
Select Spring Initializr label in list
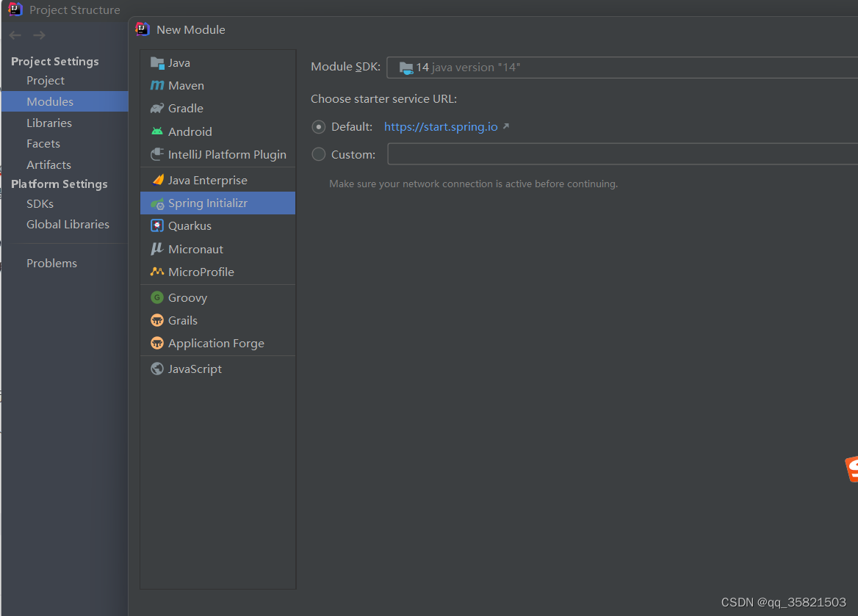[208, 203]
